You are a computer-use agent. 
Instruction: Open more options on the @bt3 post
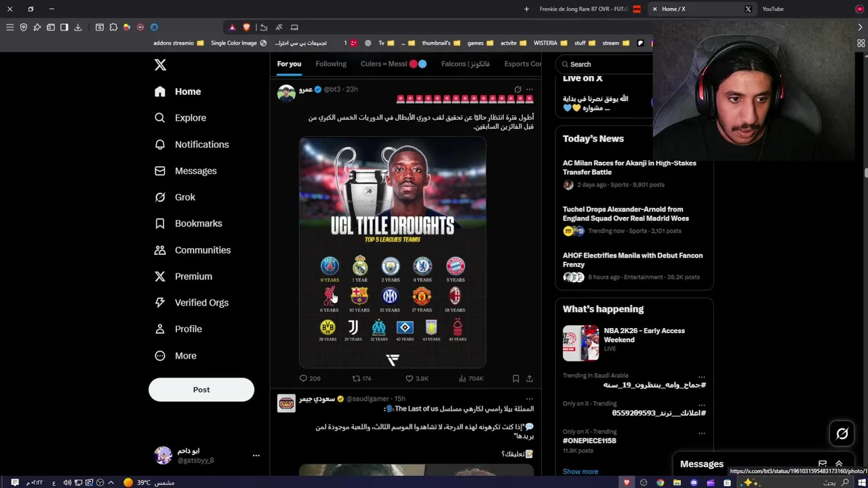[530, 89]
